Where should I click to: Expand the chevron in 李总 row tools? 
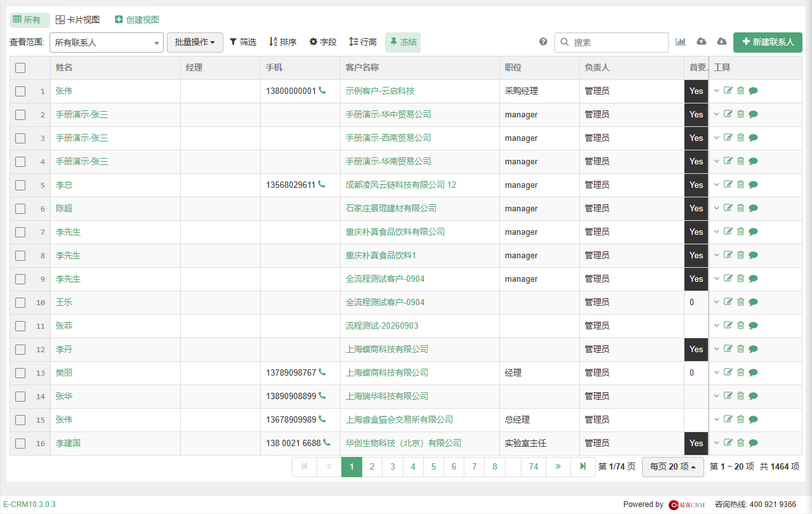click(716, 185)
